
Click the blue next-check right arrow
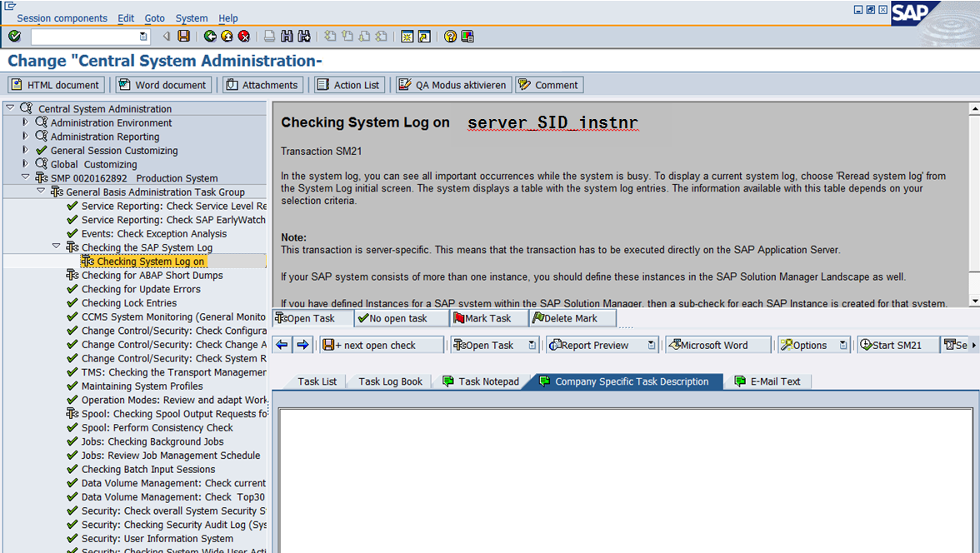[x=303, y=345]
